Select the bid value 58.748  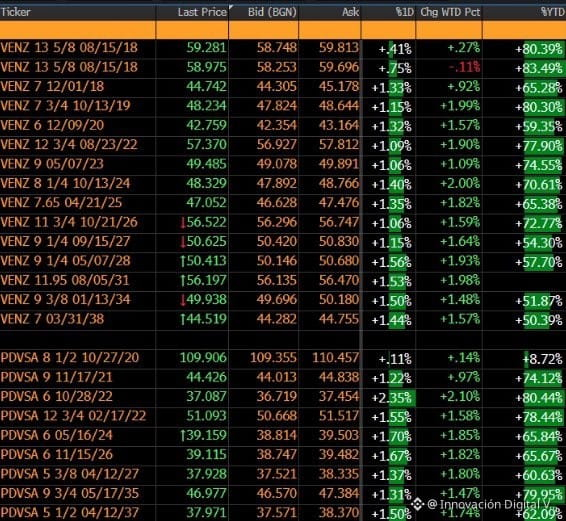(277, 48)
